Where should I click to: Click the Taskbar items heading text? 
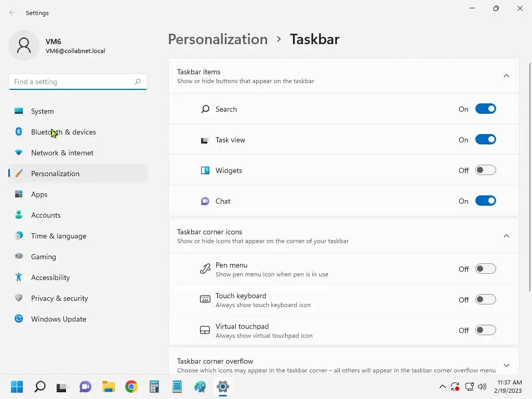tap(198, 72)
